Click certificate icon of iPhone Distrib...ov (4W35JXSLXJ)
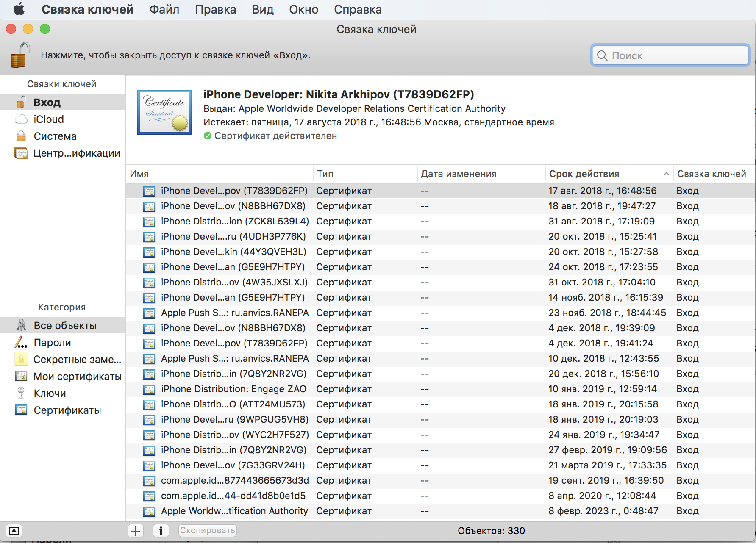Image resolution: width=756 pixels, height=543 pixels. (x=149, y=283)
